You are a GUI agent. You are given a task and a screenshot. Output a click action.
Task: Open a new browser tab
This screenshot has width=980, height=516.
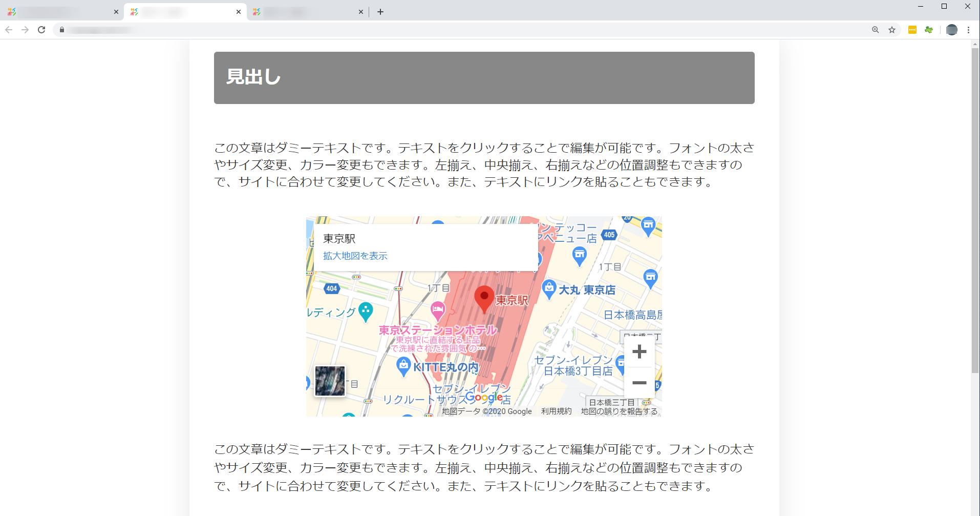tap(380, 12)
